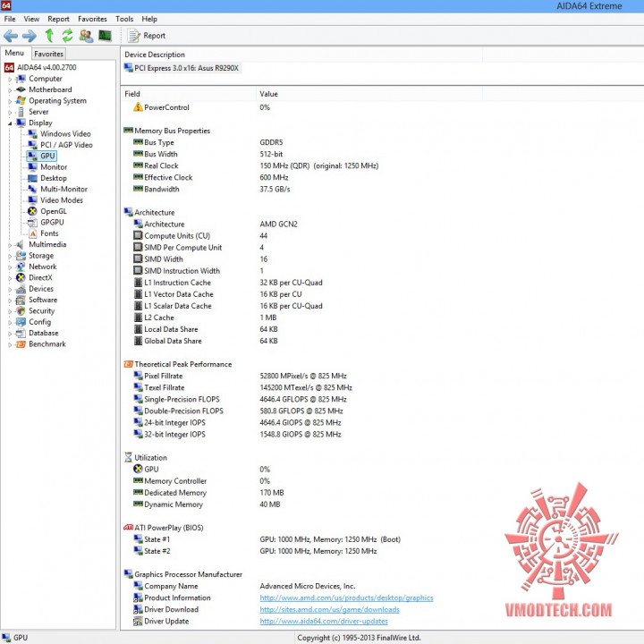The width and height of the screenshot is (644, 644).
Task: Open the Favorites menu
Action: pos(92,19)
